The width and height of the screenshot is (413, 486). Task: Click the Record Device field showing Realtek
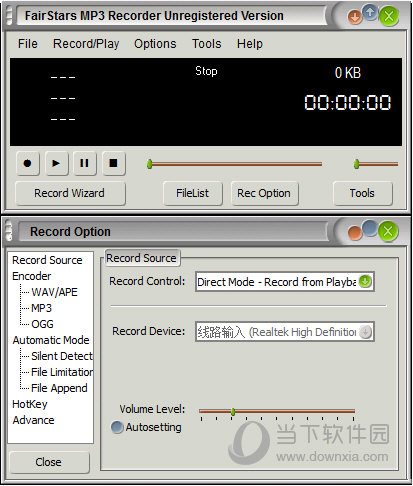[285, 332]
